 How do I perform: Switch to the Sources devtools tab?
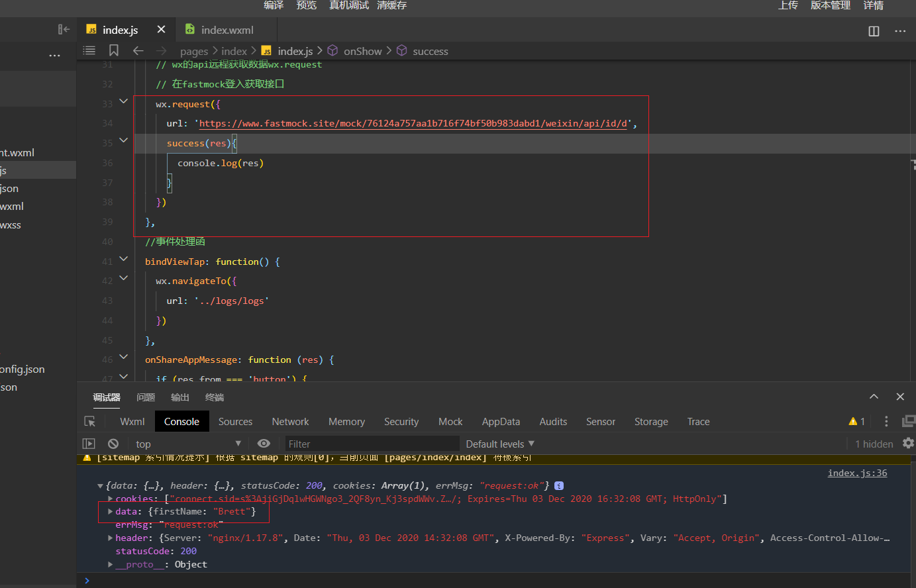tap(235, 422)
